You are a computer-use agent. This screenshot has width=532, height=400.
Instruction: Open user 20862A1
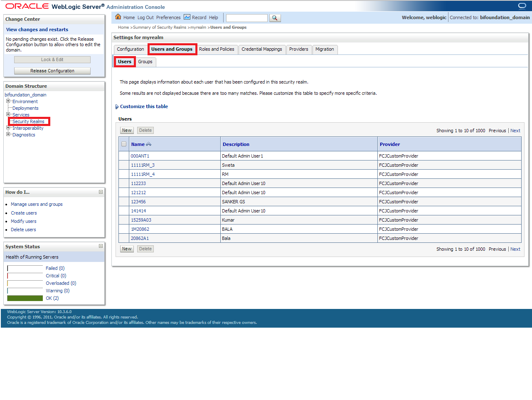[140, 238]
